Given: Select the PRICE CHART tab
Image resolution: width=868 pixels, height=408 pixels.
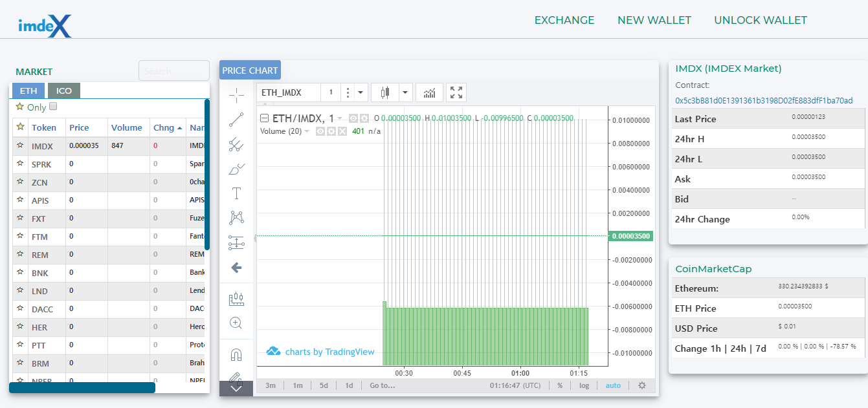Looking at the screenshot, I should pyautogui.click(x=250, y=70).
